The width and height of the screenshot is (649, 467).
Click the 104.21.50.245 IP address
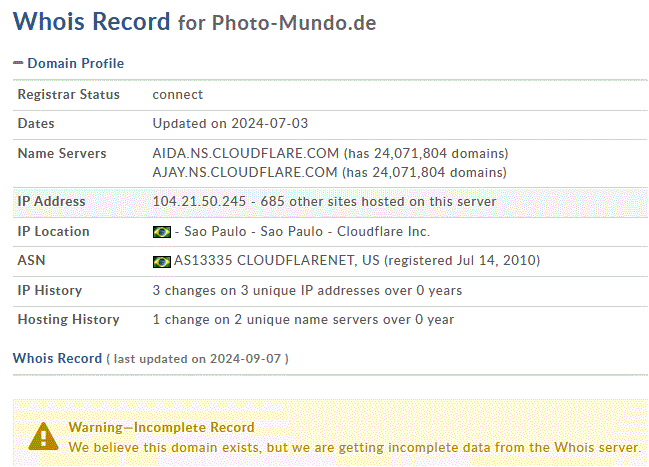click(199, 201)
